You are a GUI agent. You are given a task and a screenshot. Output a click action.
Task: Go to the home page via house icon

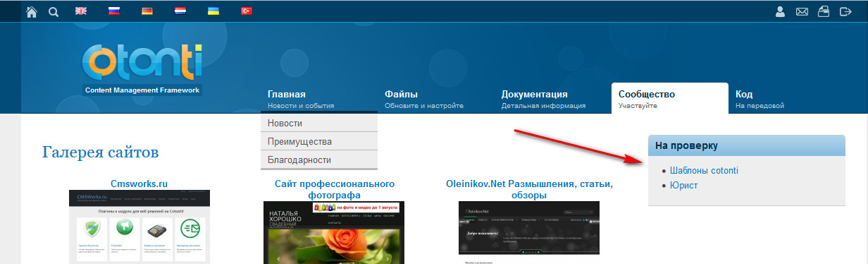(31, 11)
